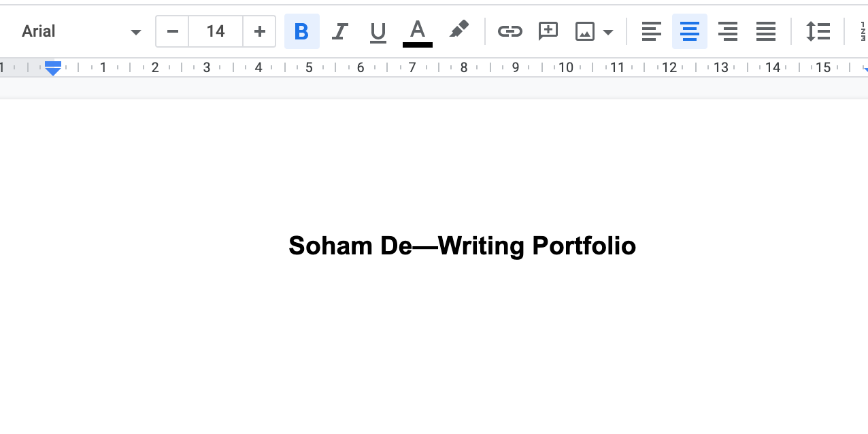Align text to the right

tap(727, 31)
